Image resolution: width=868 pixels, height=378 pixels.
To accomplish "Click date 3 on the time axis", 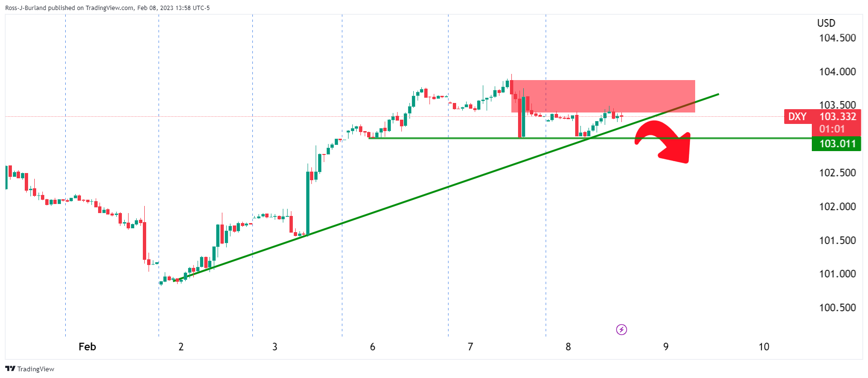I will pyautogui.click(x=275, y=347).
